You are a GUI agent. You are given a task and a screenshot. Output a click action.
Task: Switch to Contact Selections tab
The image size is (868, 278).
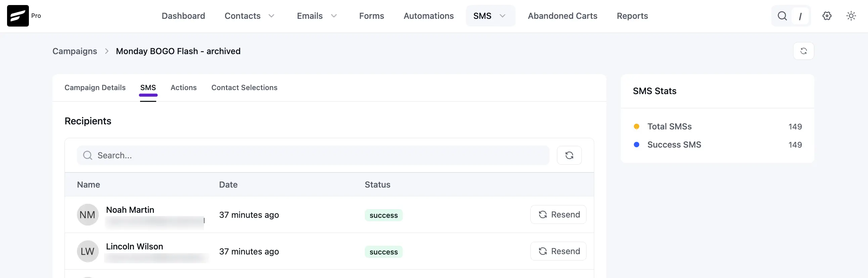point(244,88)
